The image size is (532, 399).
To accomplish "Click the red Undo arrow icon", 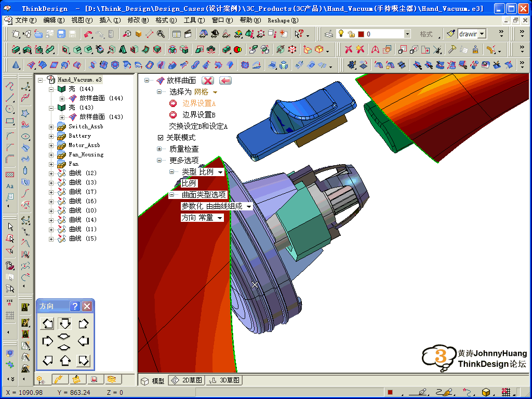I will [x=88, y=34].
